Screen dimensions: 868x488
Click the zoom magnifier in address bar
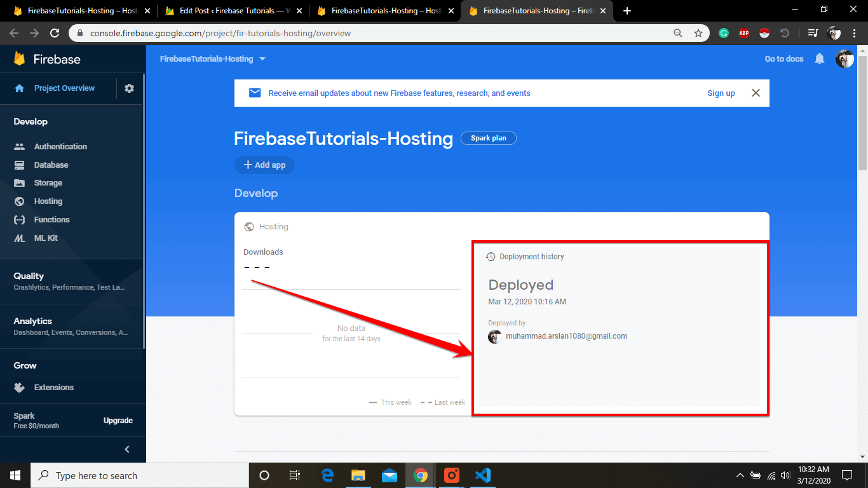678,33
